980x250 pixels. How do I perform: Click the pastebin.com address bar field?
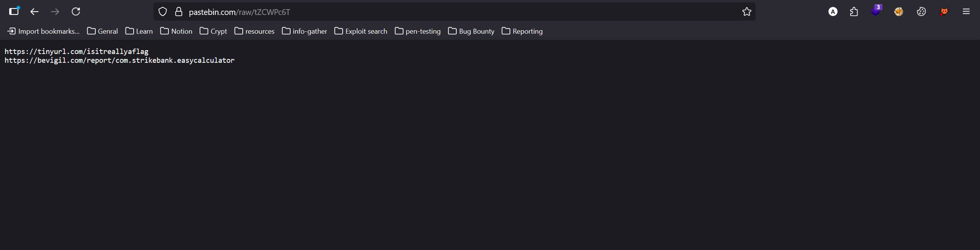pos(421,12)
